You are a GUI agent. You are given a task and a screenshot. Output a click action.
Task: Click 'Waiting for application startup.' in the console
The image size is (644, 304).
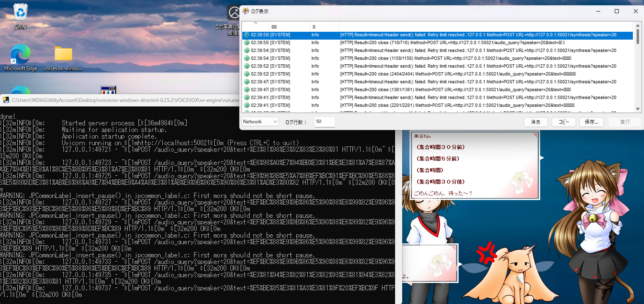click(114, 130)
